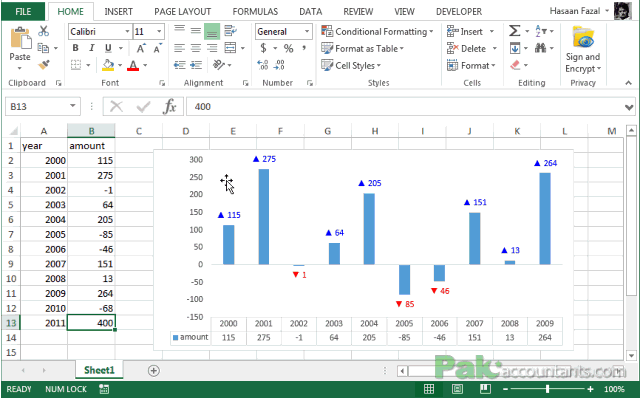Align text right
The width and height of the screenshot is (640, 398).
(212, 48)
